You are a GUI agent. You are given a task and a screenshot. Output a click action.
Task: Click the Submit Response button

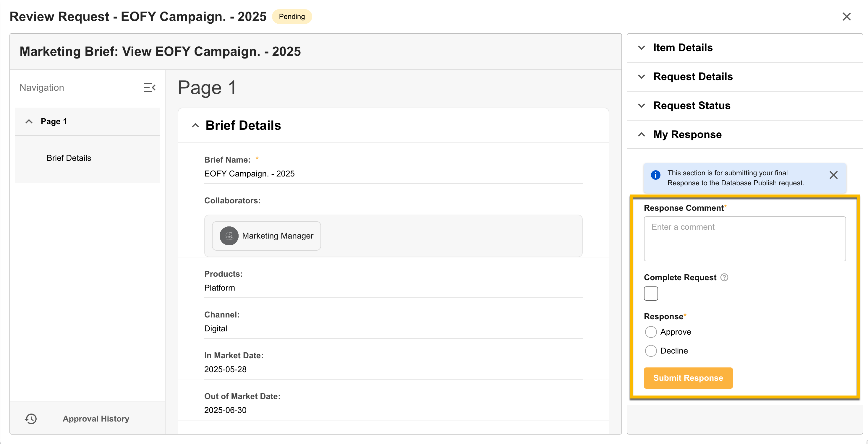tap(688, 377)
